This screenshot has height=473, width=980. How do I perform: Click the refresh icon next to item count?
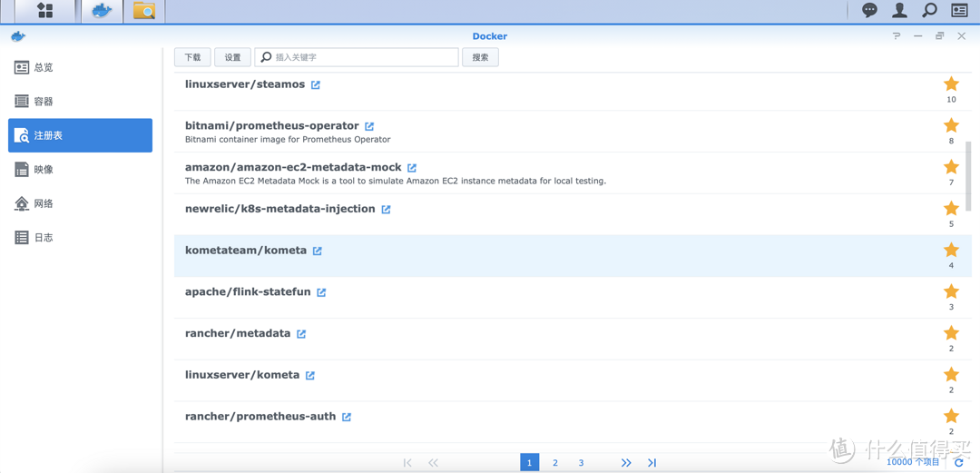tap(959, 463)
